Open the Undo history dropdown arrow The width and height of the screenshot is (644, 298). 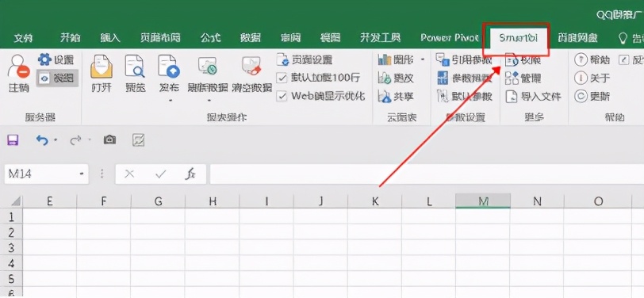click(x=56, y=141)
